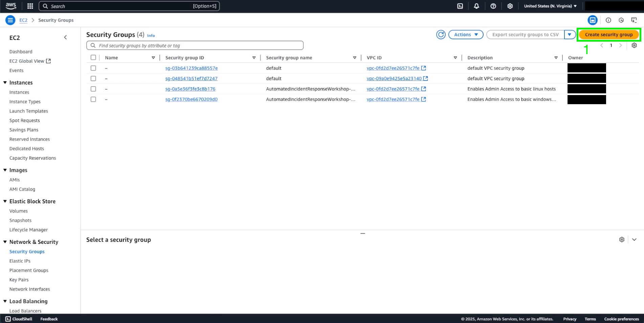Open the clock history icon in breadcrumb bar
This screenshot has height=323, width=644.
click(x=621, y=20)
